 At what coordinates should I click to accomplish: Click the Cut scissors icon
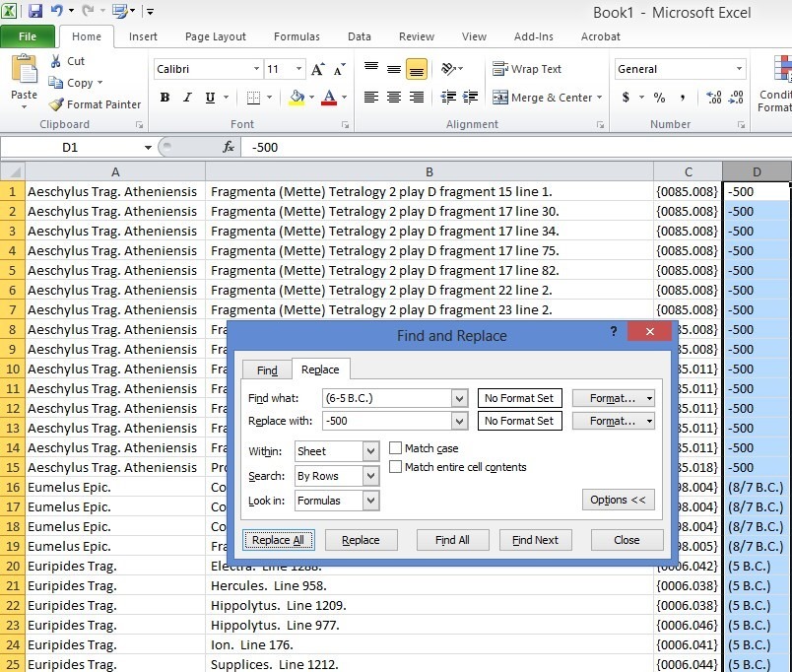point(57,61)
